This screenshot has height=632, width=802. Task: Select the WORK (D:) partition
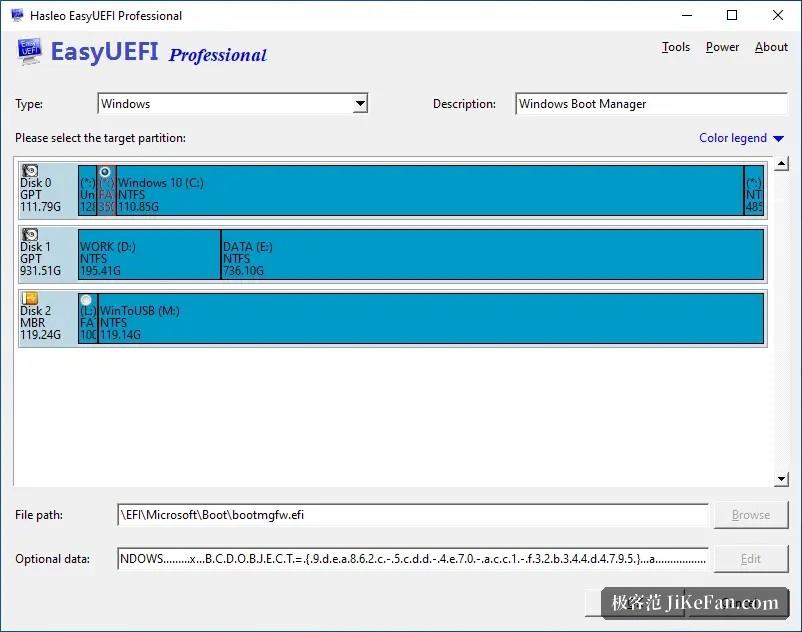(149, 254)
